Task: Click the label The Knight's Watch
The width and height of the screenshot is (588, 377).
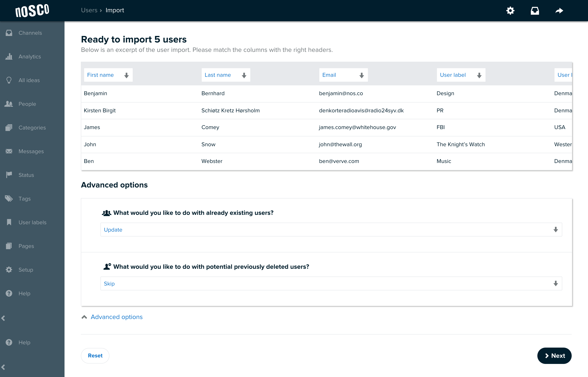Action: coord(461,144)
